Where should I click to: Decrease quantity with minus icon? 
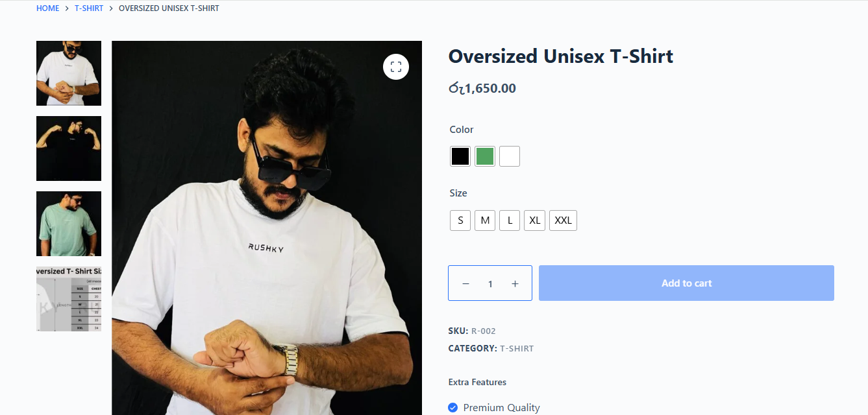coord(465,283)
